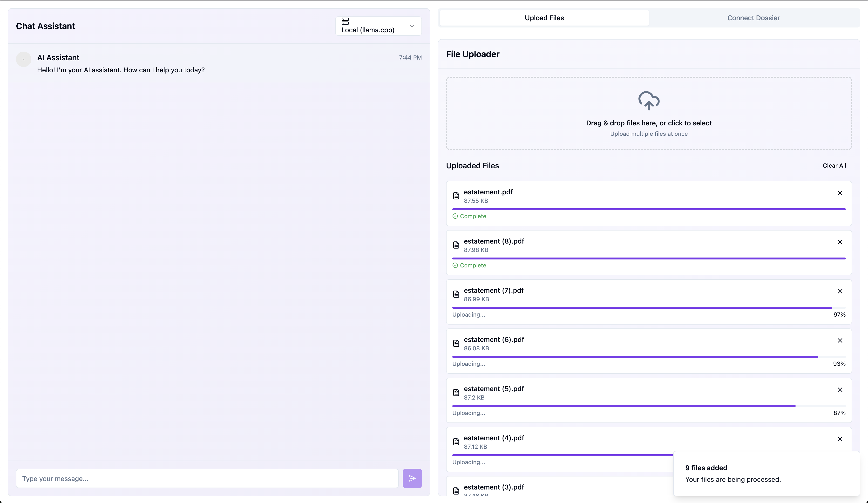The height and width of the screenshot is (503, 868).
Task: Click the estatement (6).pdf file name
Action: coord(494,340)
